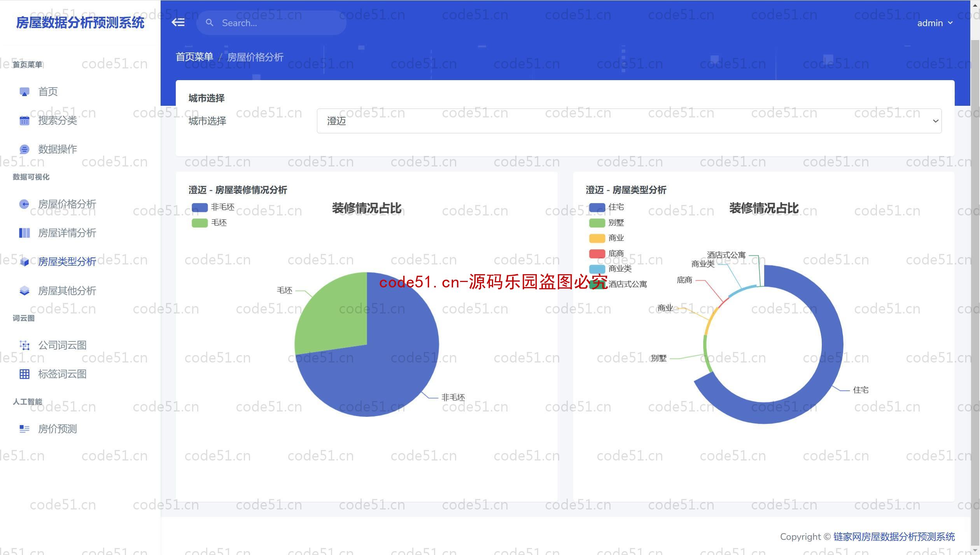980x555 pixels.
Task: Click the 房屋数据分析预测系统 logo title
Action: [x=80, y=23]
